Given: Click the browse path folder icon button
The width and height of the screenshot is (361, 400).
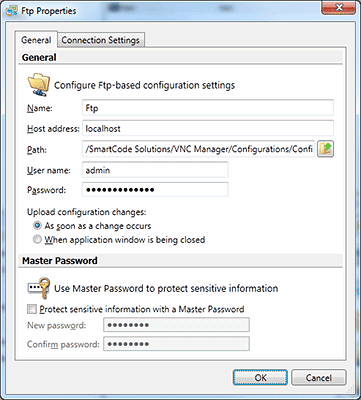Looking at the screenshot, I should 325,149.
